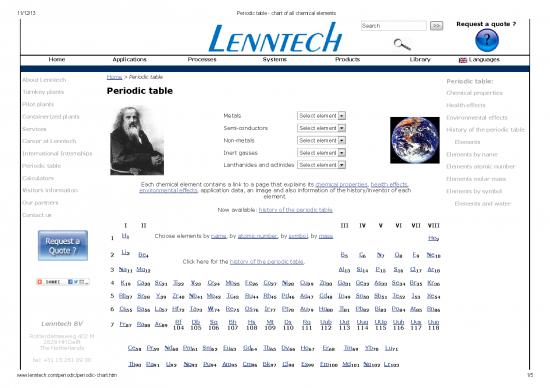The height and width of the screenshot is (388, 550).
Task: Open the Semi-conductors select element dropdown
Action: point(321,128)
